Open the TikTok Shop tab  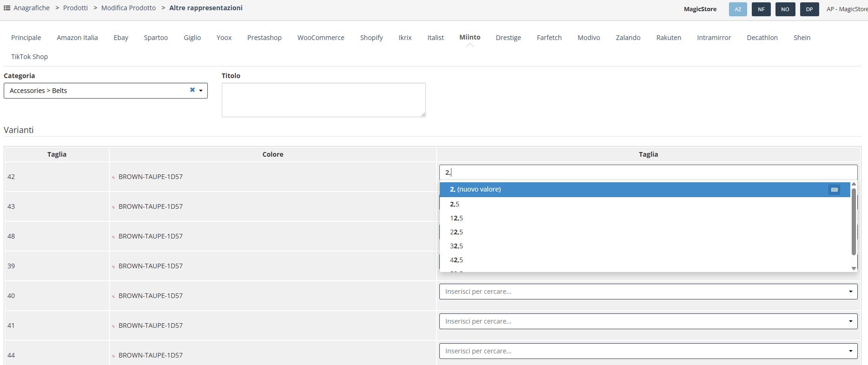pos(29,57)
